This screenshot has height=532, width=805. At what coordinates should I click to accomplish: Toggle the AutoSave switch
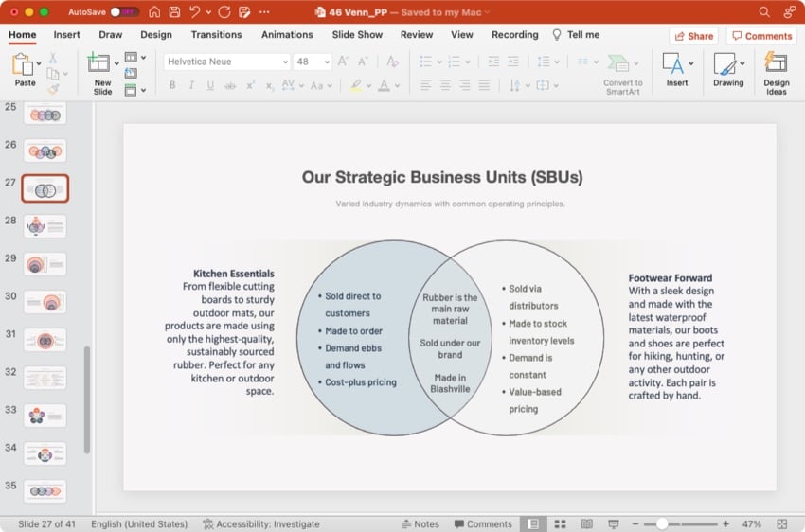pyautogui.click(x=123, y=12)
